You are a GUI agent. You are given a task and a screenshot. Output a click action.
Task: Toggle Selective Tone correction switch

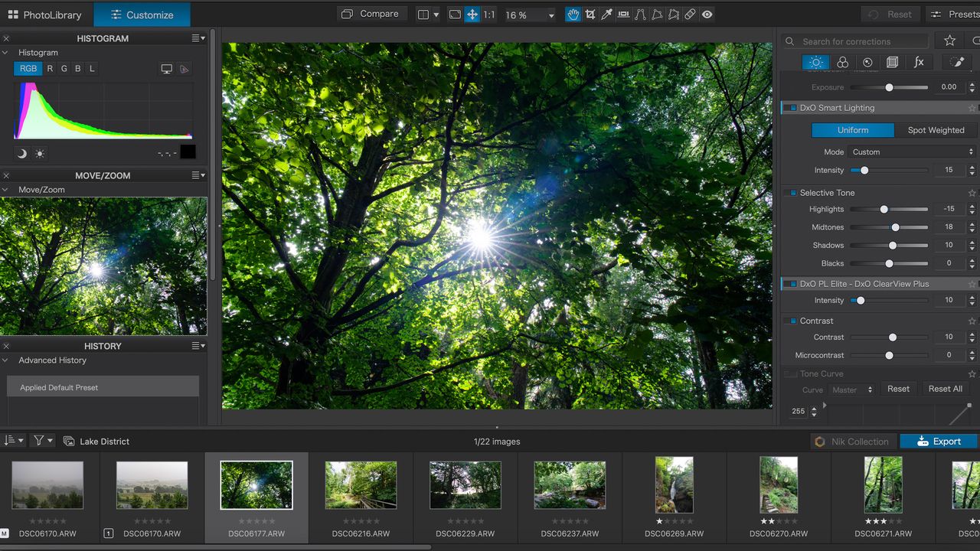[789, 193]
